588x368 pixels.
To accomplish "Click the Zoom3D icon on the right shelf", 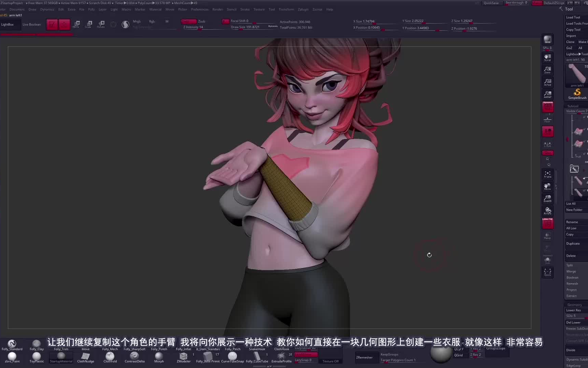I will pos(548,198).
